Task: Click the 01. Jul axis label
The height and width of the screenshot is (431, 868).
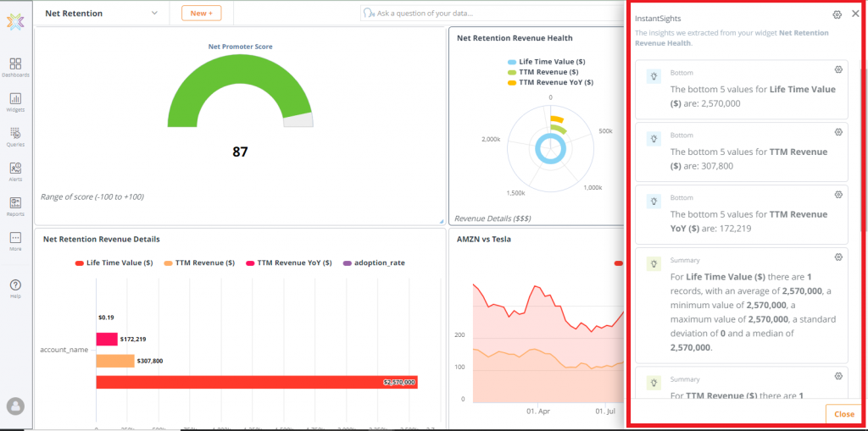Action: [607, 412]
